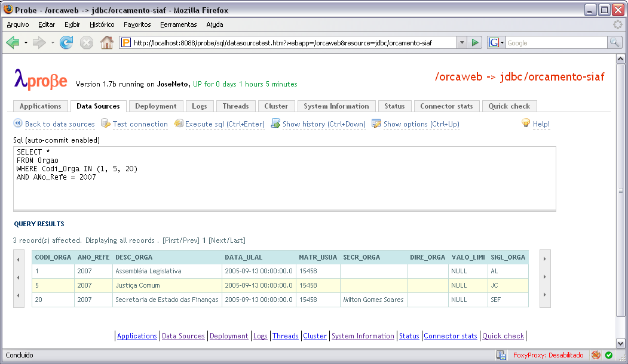This screenshot has height=364, width=628.
Task: Open the Google search engine dropdown
Action: pos(497,42)
